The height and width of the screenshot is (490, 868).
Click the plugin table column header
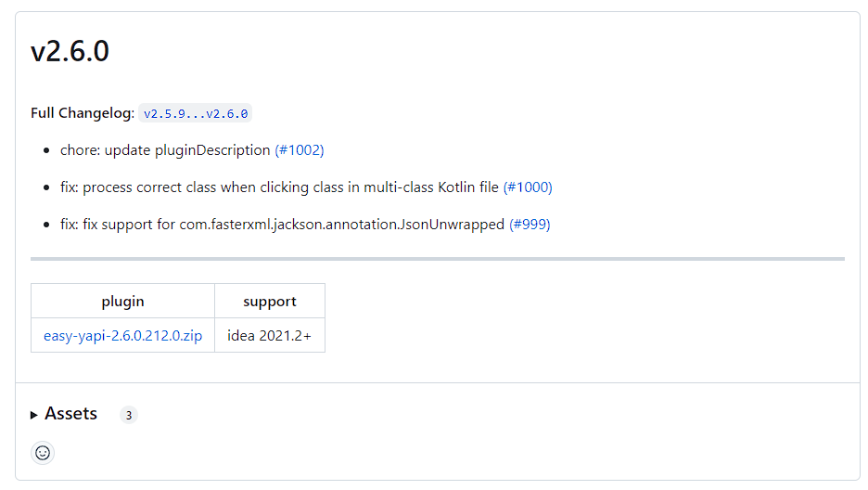pyautogui.click(x=122, y=302)
